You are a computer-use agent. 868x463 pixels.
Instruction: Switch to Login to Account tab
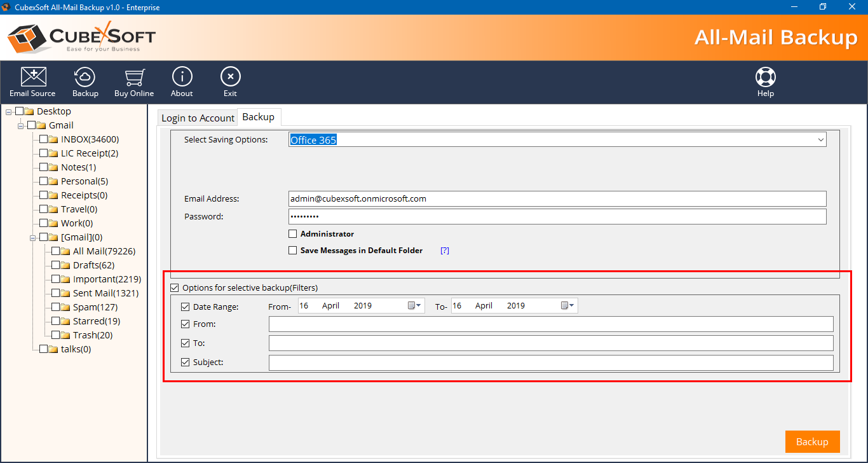click(198, 118)
